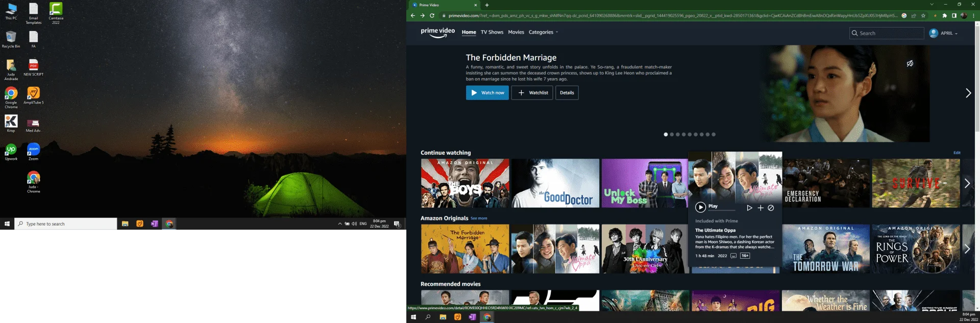Open Survive thumbnail in Continue watching
Image resolution: width=980 pixels, height=323 pixels.
(916, 183)
